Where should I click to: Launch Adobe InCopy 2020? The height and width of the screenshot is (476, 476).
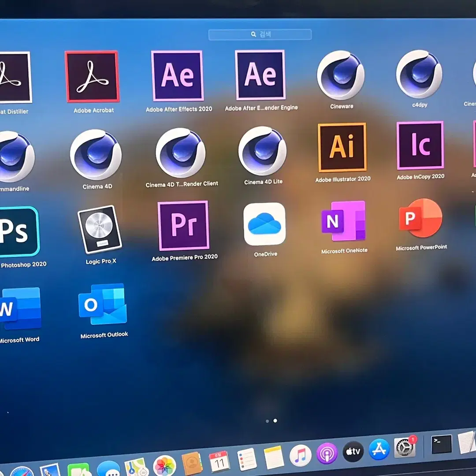pos(420,146)
